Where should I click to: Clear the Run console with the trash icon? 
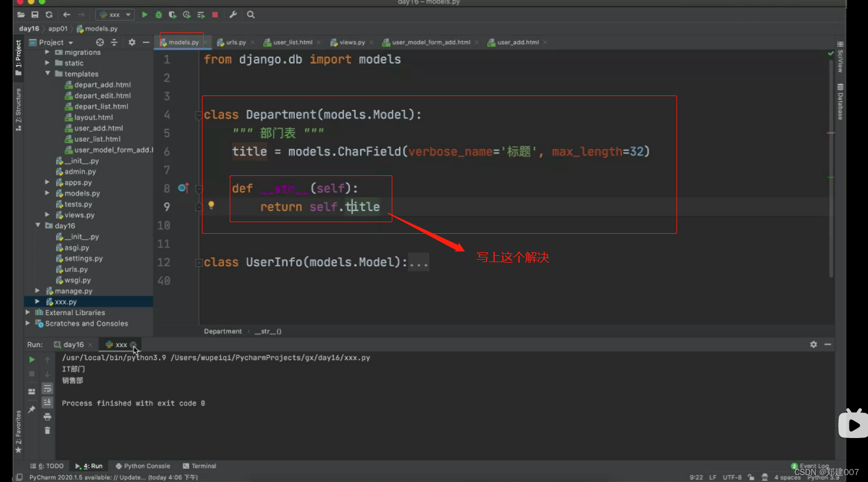coord(47,430)
